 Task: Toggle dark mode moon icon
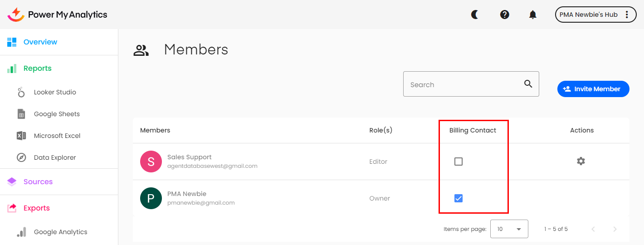click(475, 15)
